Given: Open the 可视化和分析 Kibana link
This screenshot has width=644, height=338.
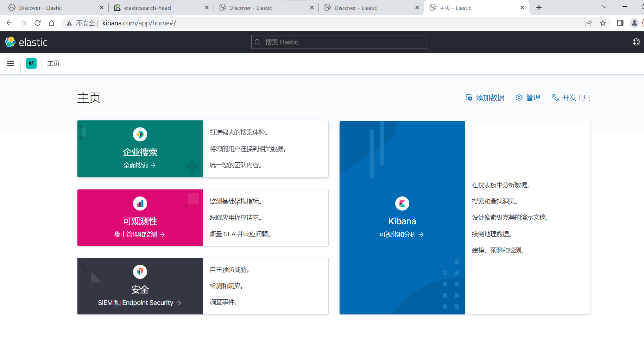Looking at the screenshot, I should (402, 234).
